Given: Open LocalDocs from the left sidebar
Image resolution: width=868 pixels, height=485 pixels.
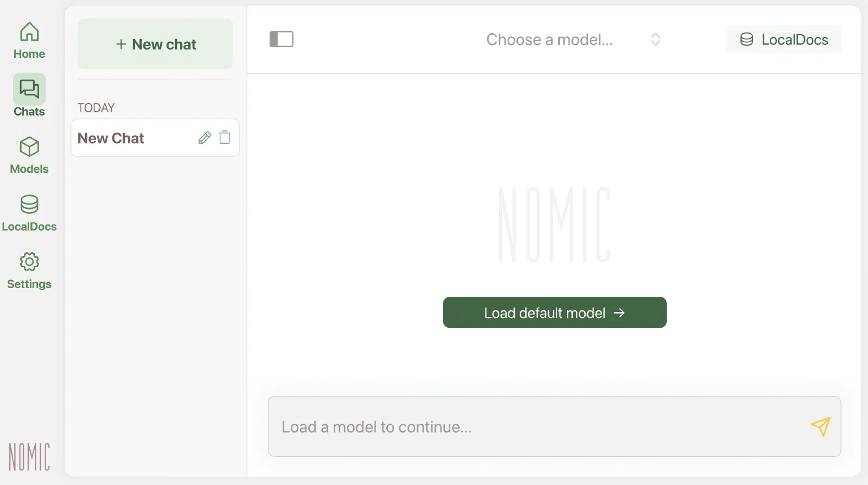Looking at the screenshot, I should click(29, 213).
